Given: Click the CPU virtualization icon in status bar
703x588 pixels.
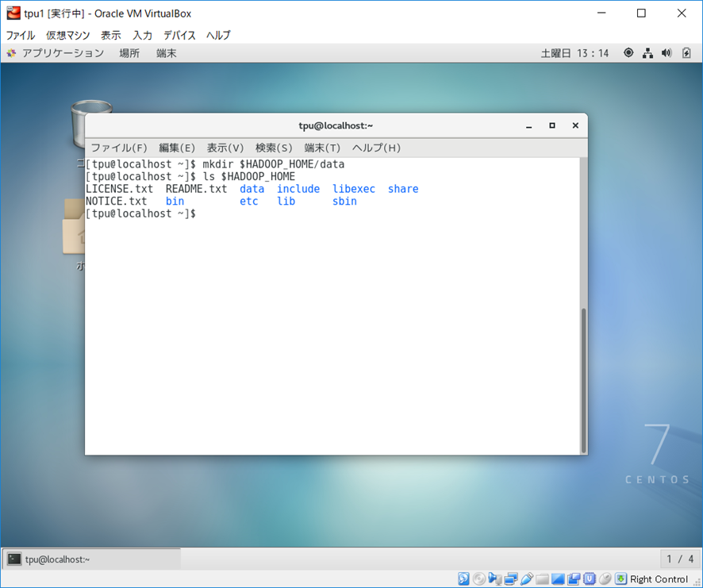Looking at the screenshot, I should coord(590,579).
